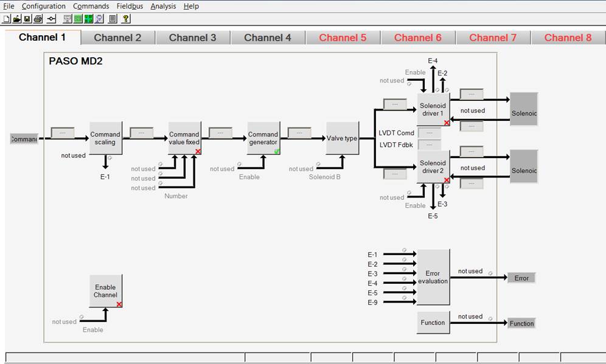This screenshot has width=606, height=364.
Task: Open the Command generator block
Action: [x=263, y=138]
